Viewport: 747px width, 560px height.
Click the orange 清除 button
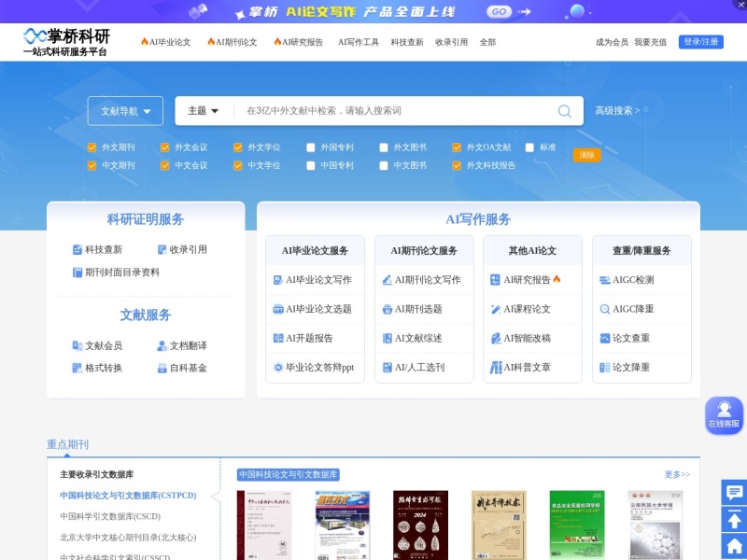pos(587,155)
